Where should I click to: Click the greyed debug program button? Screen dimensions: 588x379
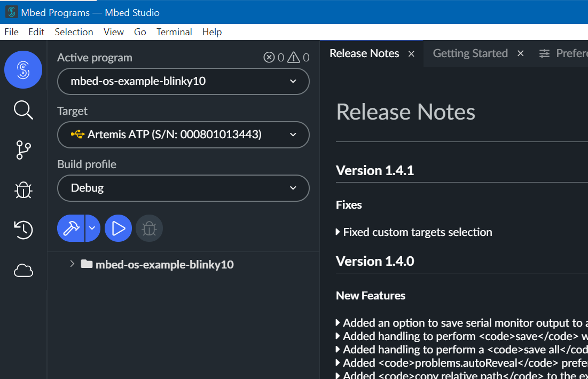pos(149,228)
